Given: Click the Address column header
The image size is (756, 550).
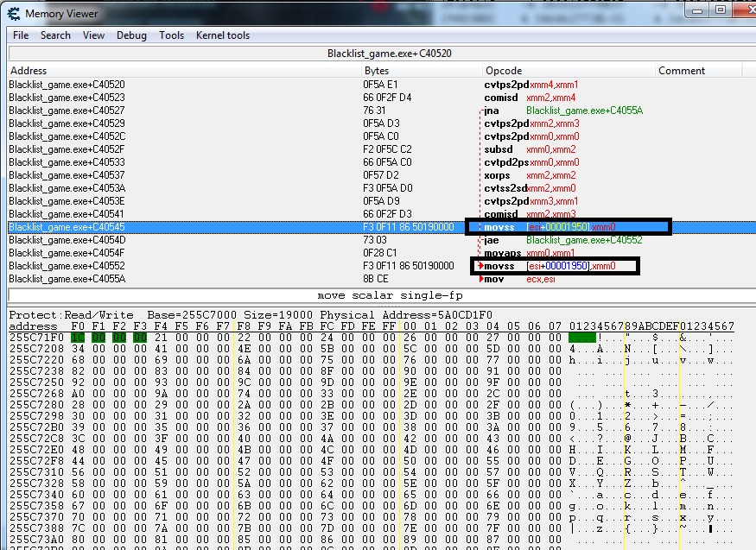Looking at the screenshot, I should pyautogui.click(x=28, y=71).
